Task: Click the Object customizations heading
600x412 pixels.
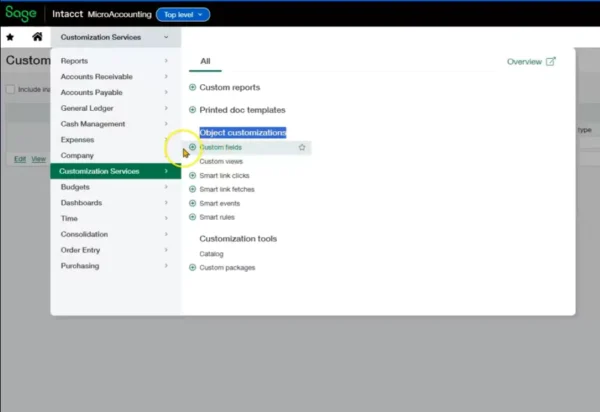Action: [x=243, y=132]
